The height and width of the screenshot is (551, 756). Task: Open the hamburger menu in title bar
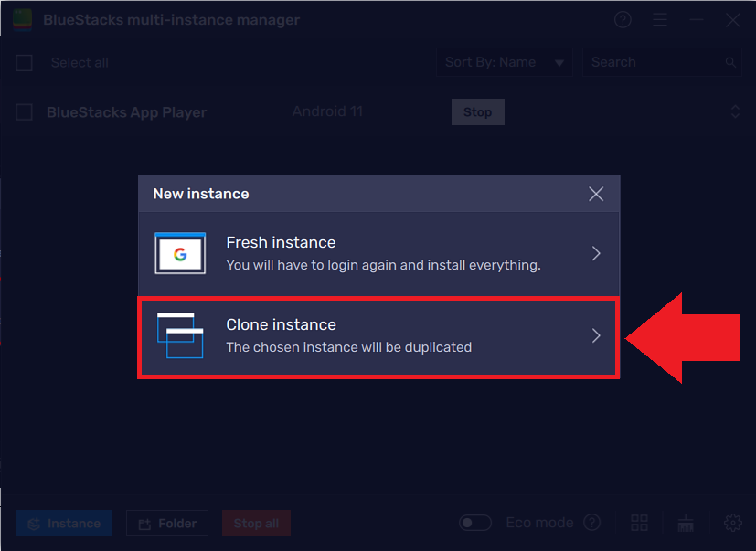(x=660, y=19)
